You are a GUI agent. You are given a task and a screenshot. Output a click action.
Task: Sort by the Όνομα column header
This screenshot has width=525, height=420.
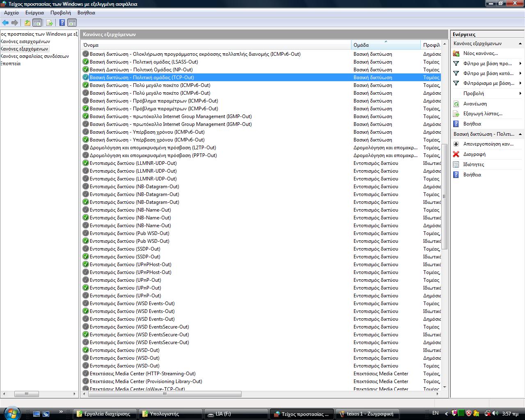(x=216, y=45)
